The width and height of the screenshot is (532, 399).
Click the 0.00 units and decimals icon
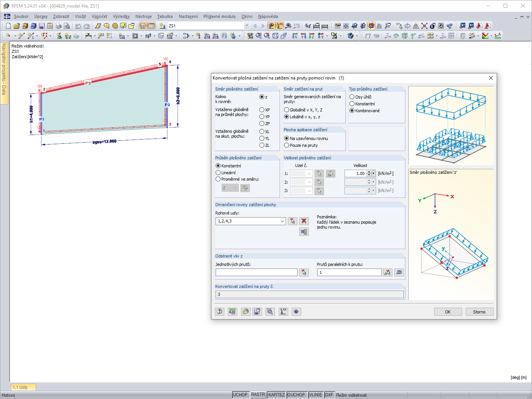click(x=232, y=312)
